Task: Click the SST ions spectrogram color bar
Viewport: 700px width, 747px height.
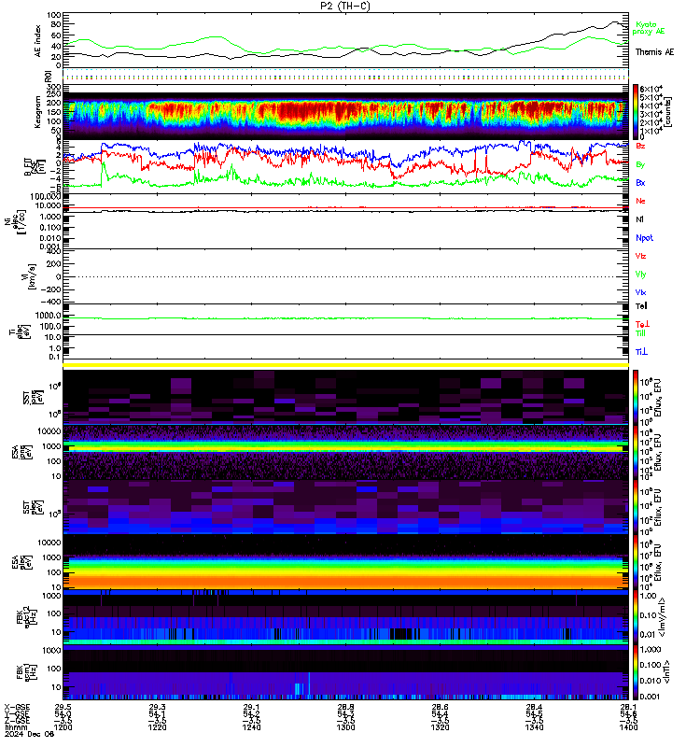Action: tap(636, 397)
